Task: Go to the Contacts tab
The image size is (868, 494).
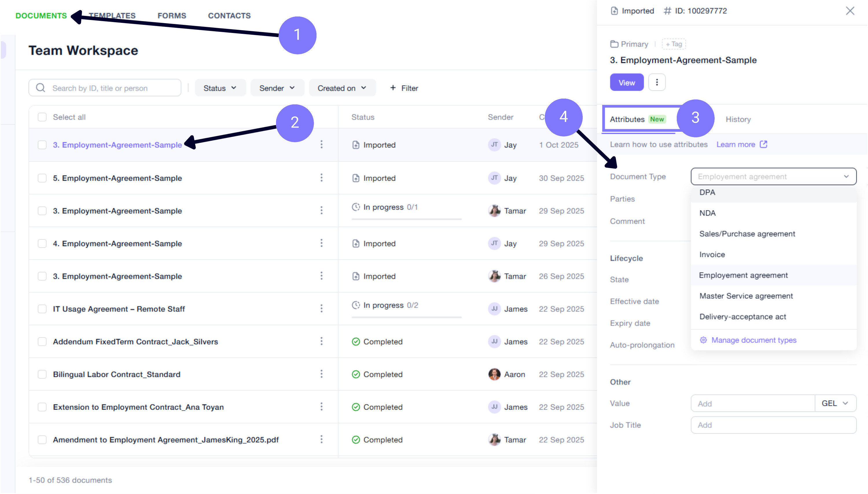Action: click(229, 16)
